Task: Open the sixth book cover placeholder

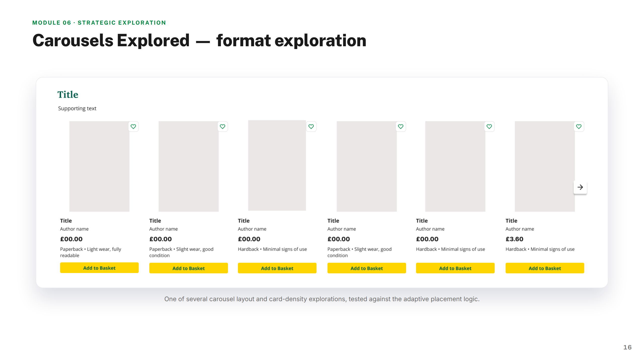Action: pos(545,166)
